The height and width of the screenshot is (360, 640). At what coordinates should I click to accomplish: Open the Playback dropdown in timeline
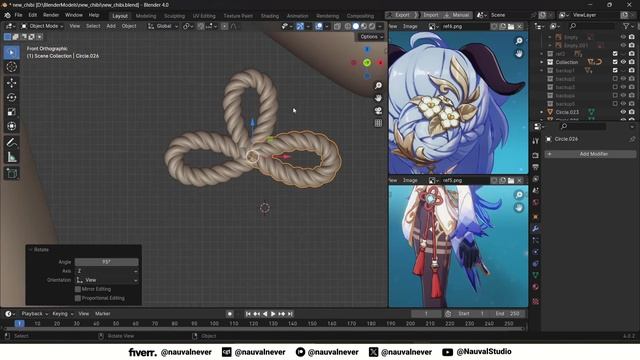click(35, 314)
